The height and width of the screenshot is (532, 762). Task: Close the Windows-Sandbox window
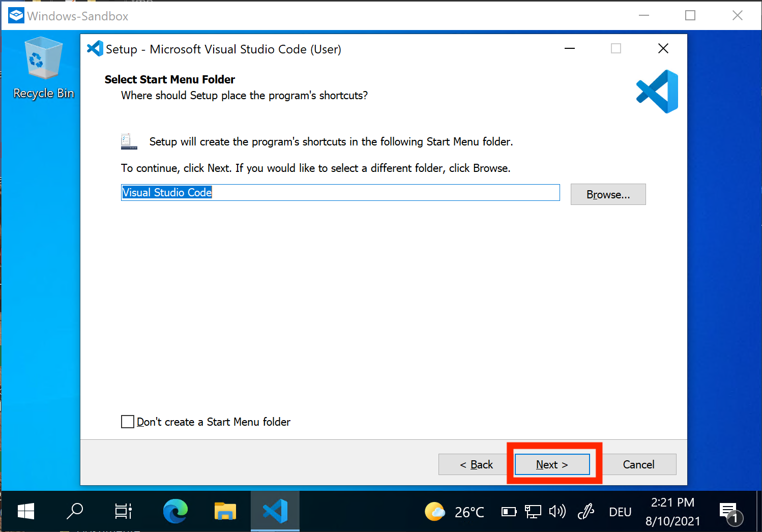click(738, 16)
